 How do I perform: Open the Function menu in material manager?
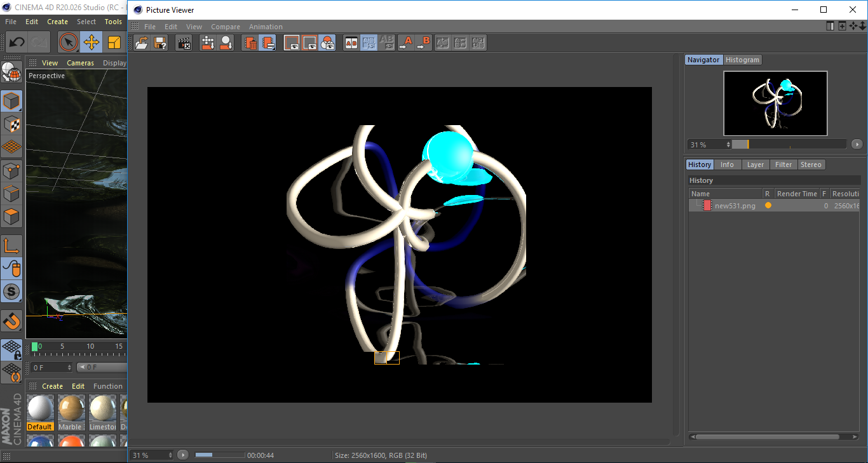(108, 386)
